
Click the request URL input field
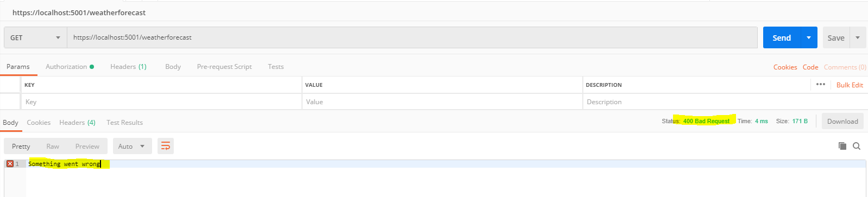click(412, 37)
